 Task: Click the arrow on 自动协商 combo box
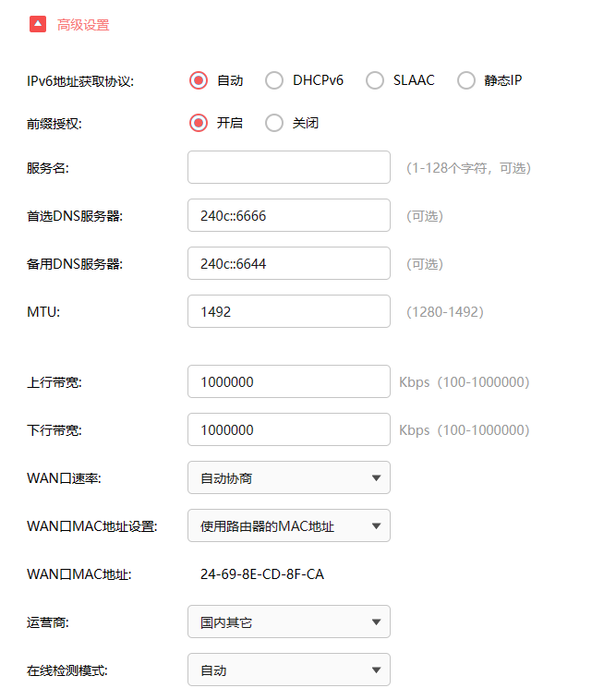pos(376,477)
